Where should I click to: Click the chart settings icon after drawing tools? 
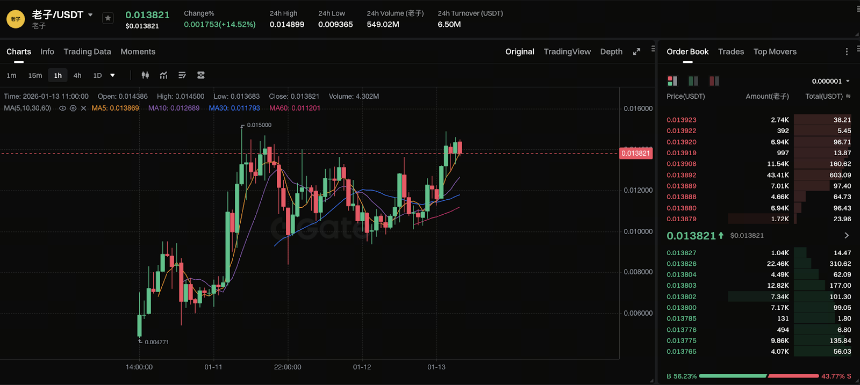tap(201, 75)
